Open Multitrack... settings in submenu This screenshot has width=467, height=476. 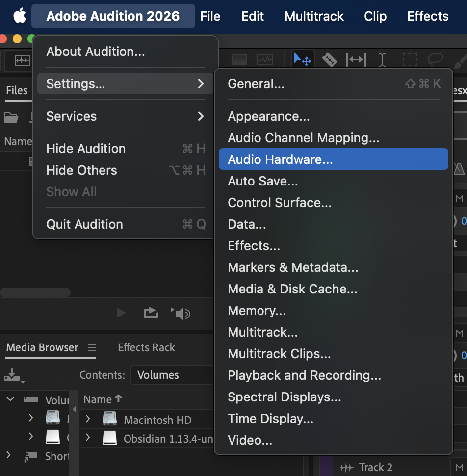(334, 332)
